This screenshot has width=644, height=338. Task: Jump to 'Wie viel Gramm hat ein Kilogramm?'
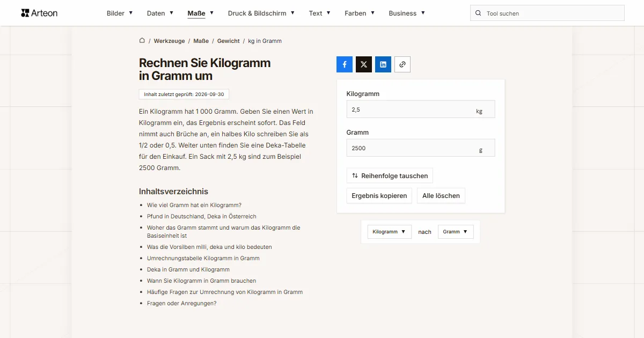click(194, 205)
